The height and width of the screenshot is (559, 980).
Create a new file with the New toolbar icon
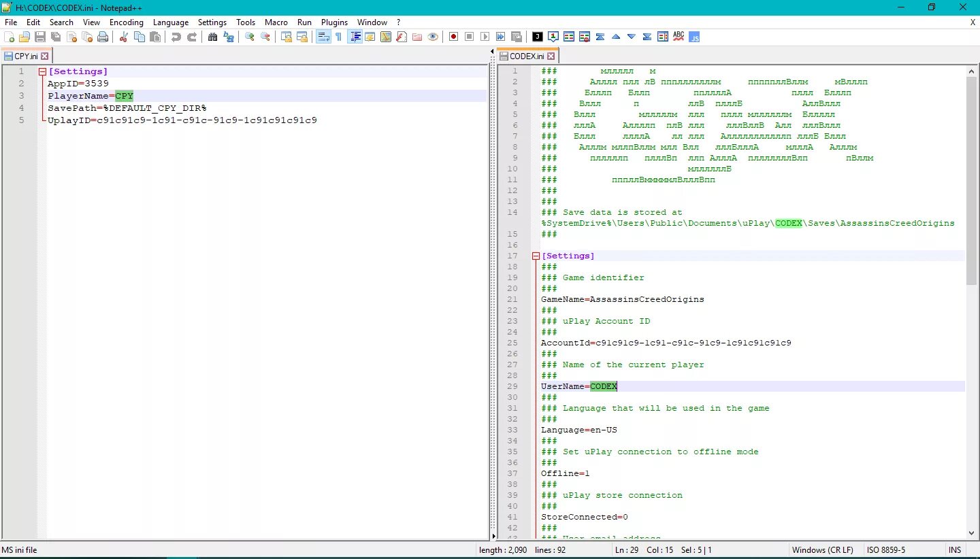coord(10,37)
